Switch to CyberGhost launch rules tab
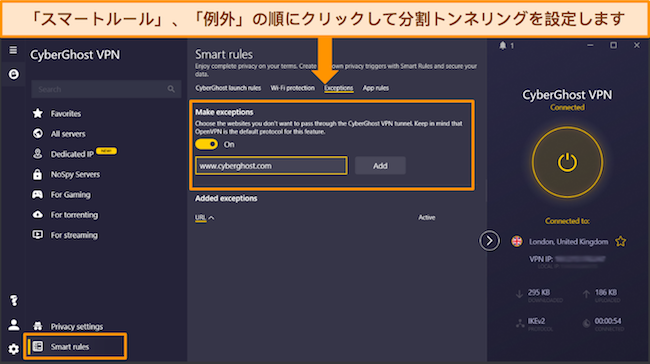The image size is (650, 364). click(228, 88)
